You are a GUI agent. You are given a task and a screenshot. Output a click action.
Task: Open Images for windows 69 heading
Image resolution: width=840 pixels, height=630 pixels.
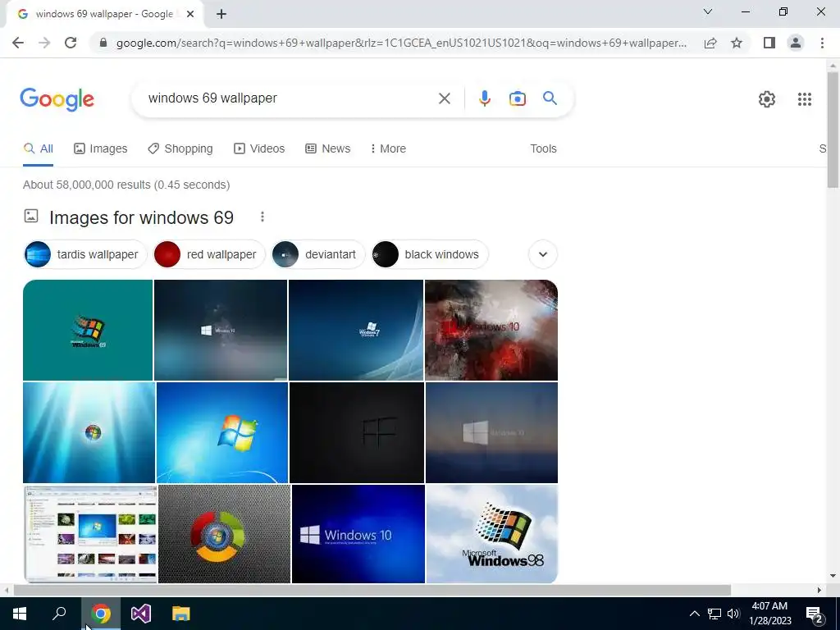141,217
